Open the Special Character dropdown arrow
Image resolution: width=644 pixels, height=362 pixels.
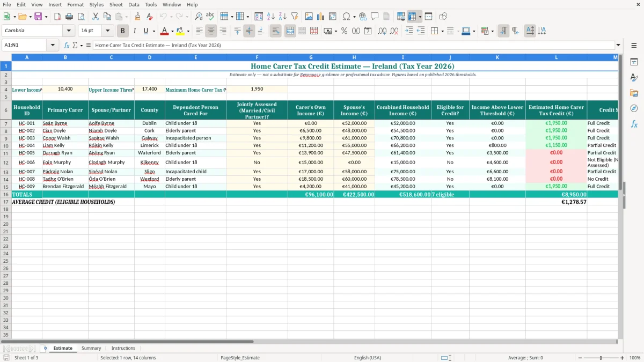tap(354, 17)
